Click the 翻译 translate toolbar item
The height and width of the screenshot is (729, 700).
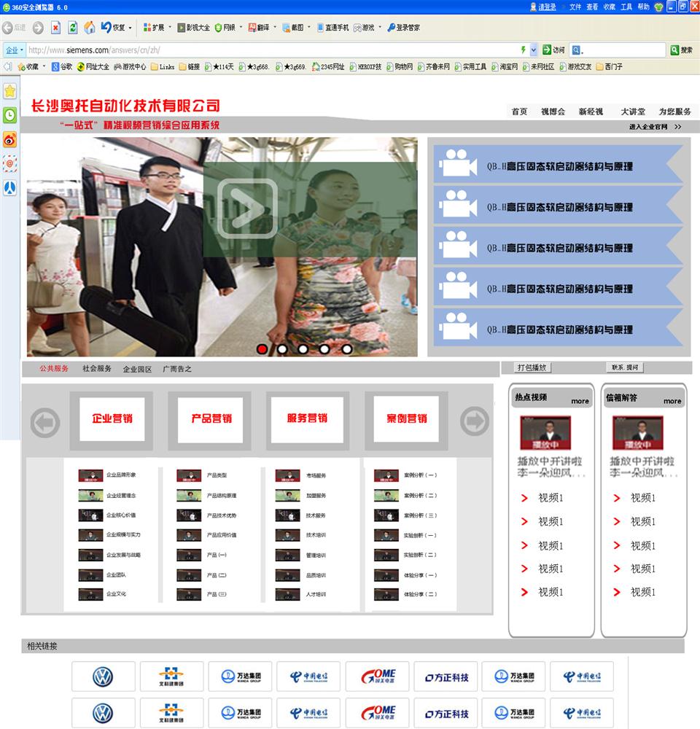(x=259, y=28)
